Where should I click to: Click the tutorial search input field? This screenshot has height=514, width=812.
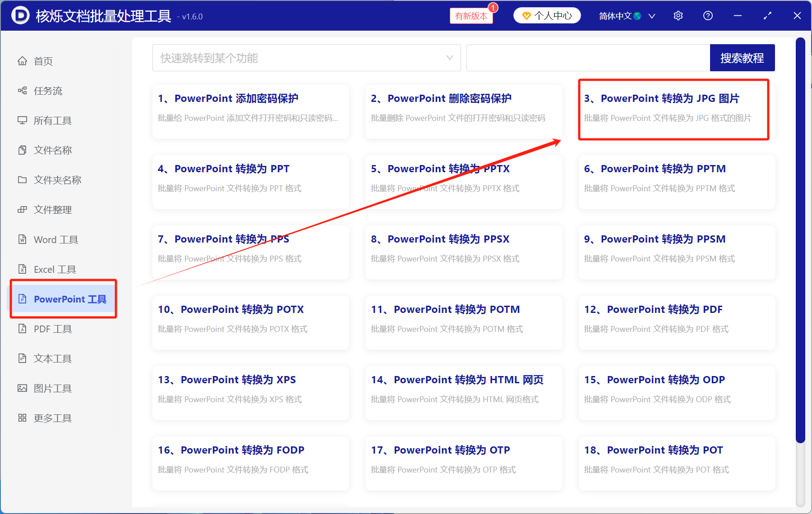(x=588, y=58)
